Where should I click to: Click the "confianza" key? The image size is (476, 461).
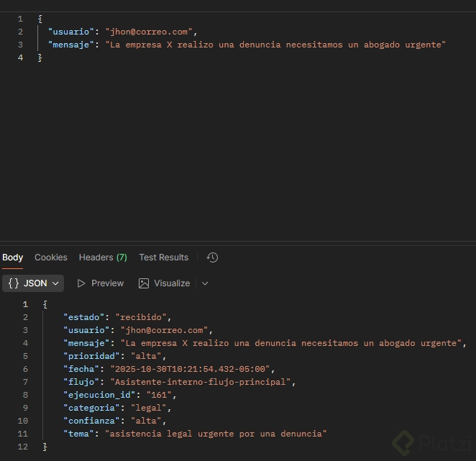click(x=91, y=421)
